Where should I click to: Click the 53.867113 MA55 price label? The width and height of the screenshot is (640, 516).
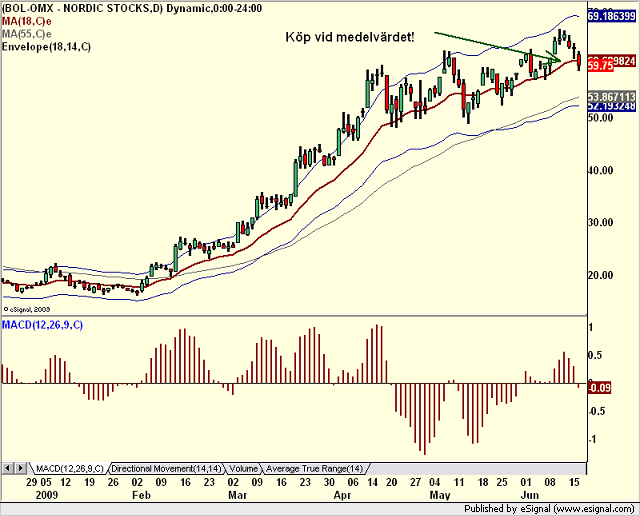click(x=611, y=97)
